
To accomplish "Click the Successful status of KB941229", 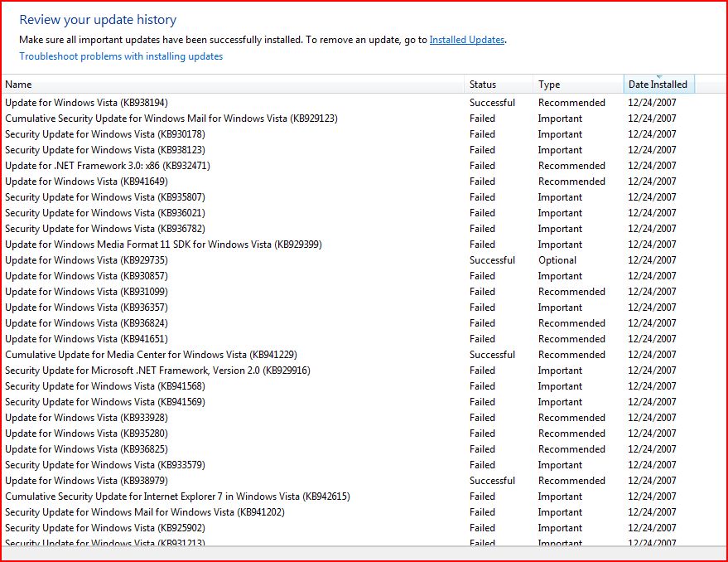I will click(492, 355).
